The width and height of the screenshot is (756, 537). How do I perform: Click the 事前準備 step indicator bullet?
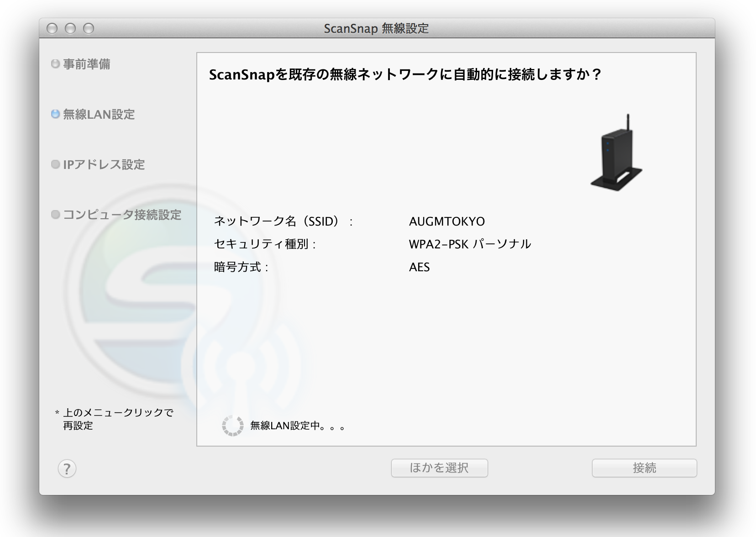pyautogui.click(x=56, y=64)
